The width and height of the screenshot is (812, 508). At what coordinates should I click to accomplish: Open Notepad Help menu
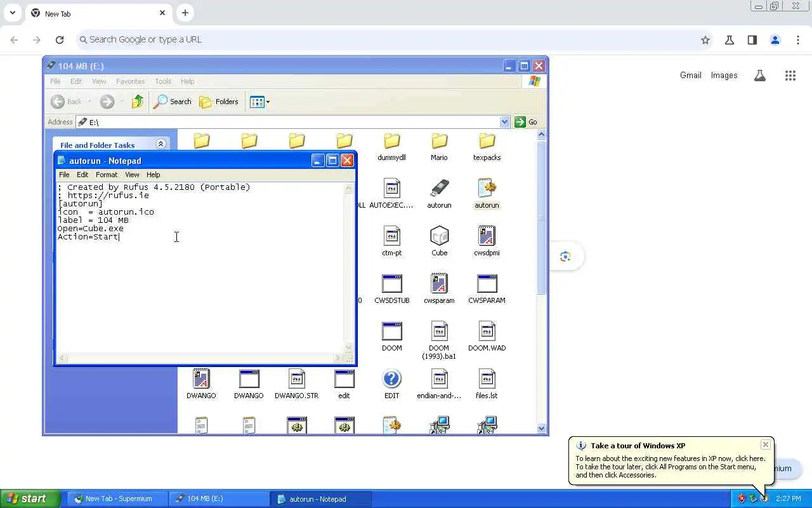(154, 175)
